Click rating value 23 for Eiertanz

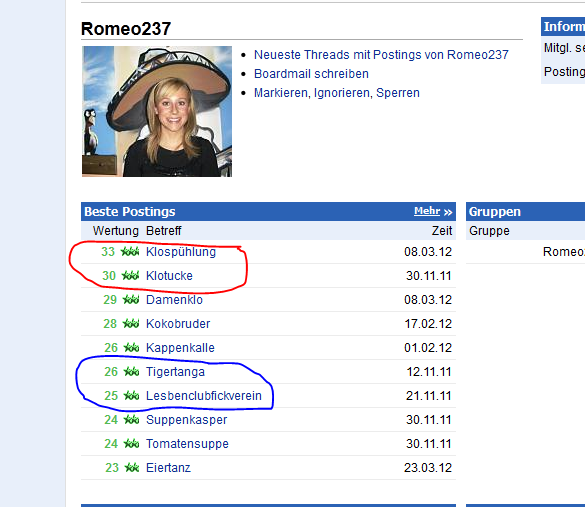[112, 467]
